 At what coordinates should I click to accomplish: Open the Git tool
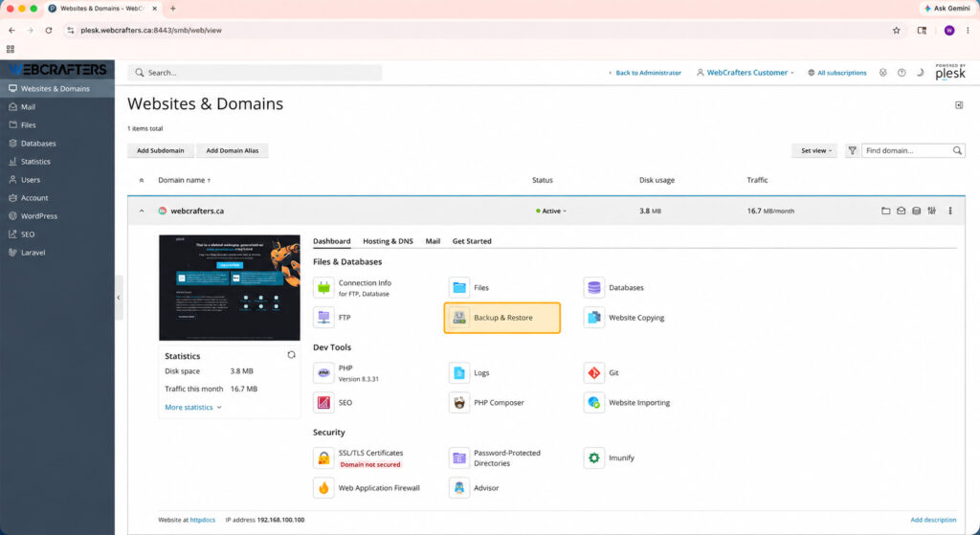pos(601,372)
